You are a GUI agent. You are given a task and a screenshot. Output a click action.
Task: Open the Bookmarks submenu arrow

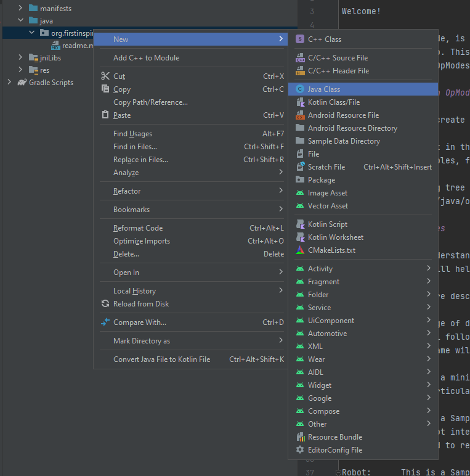coord(281,209)
